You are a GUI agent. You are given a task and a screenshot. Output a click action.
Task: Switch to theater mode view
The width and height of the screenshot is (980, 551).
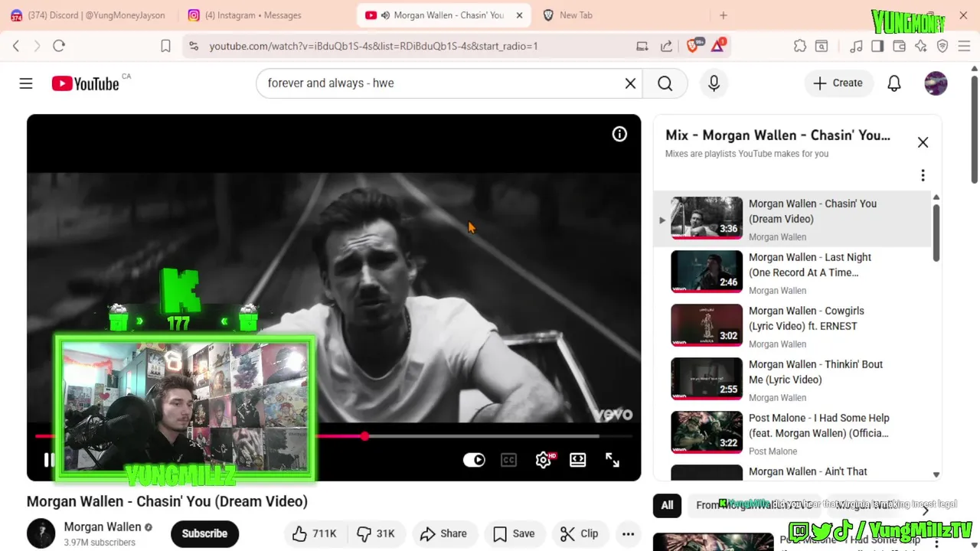click(577, 460)
